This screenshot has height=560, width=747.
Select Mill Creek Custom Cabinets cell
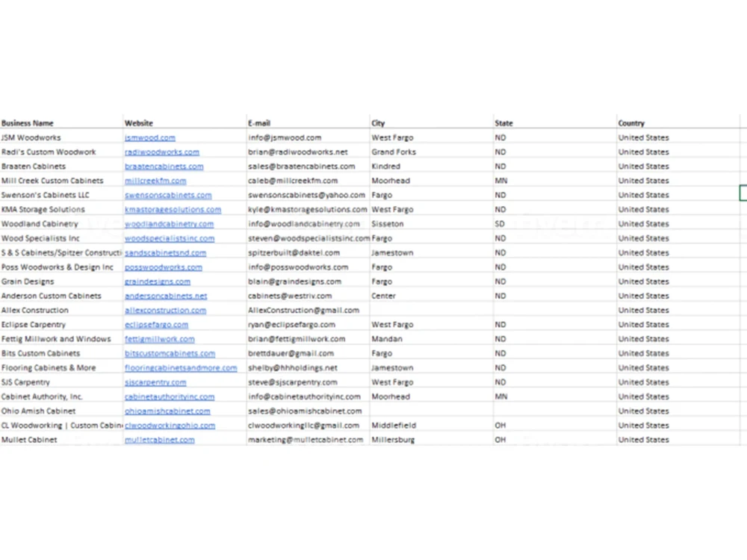(x=61, y=181)
